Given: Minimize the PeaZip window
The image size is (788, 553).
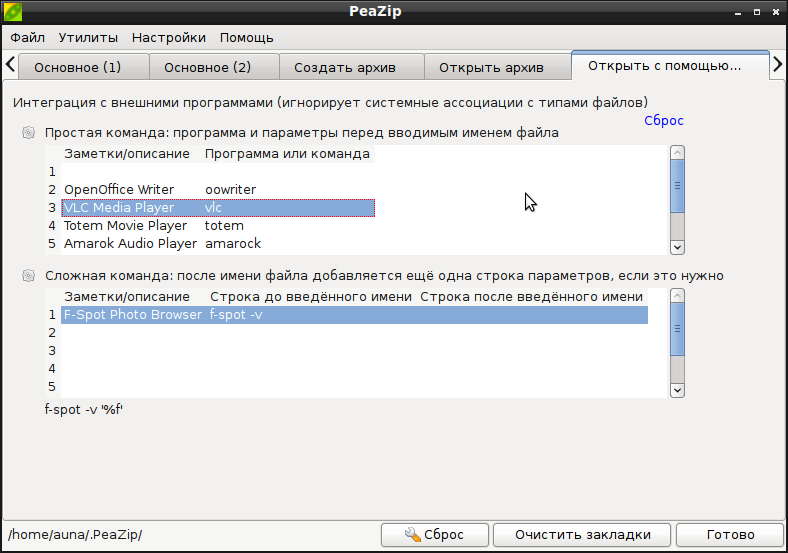Looking at the screenshot, I should tap(738, 12).
